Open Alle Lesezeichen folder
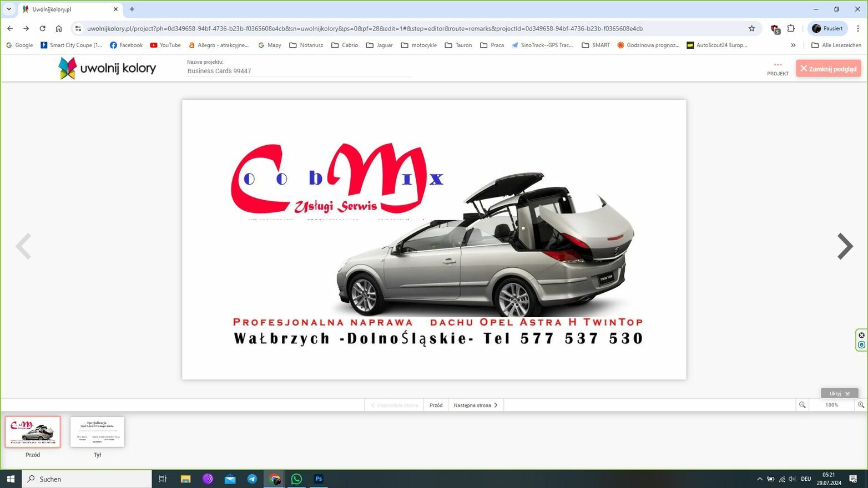 (x=836, y=45)
